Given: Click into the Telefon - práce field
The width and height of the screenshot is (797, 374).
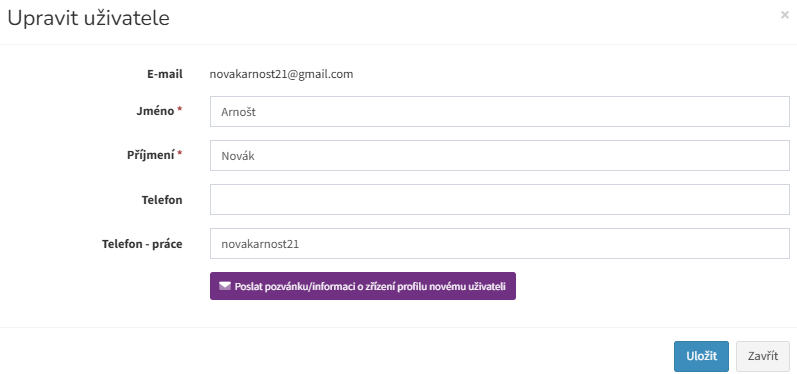Looking at the screenshot, I should (x=500, y=244).
